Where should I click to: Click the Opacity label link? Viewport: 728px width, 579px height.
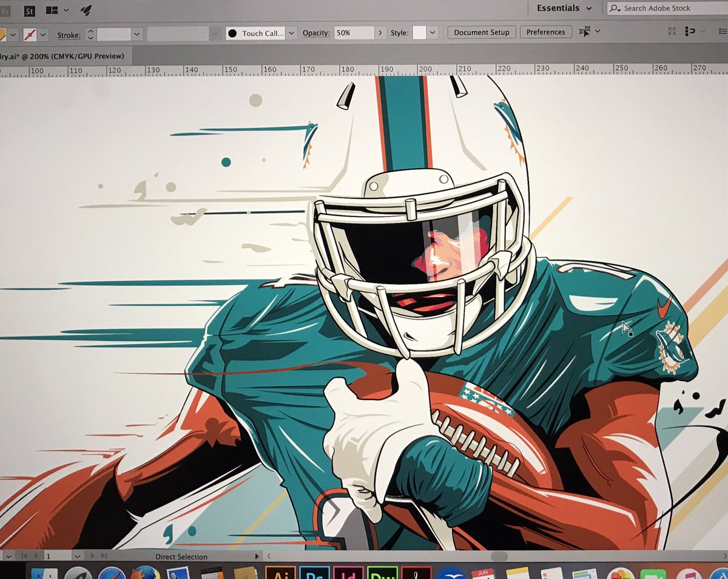(316, 33)
